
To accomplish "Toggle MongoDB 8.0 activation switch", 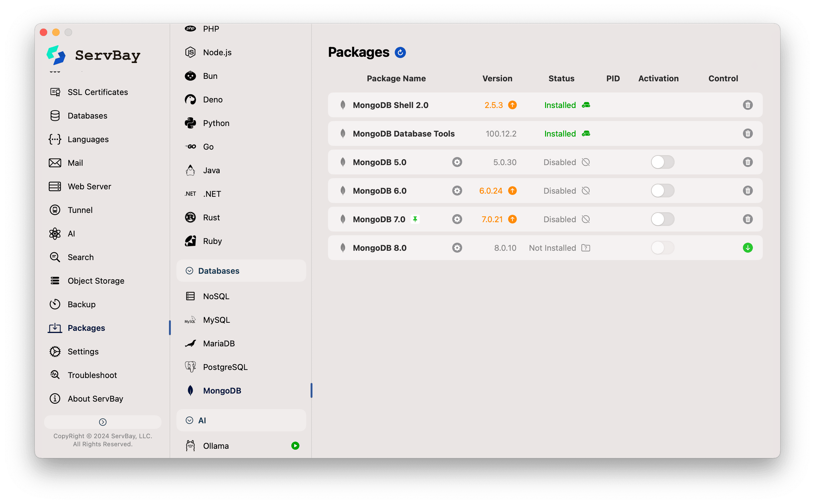I will click(x=662, y=248).
